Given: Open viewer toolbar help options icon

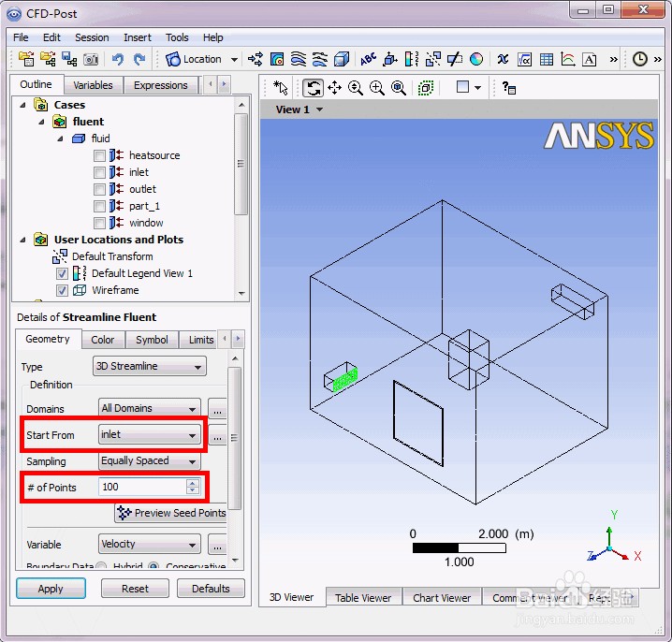Looking at the screenshot, I should click(509, 88).
